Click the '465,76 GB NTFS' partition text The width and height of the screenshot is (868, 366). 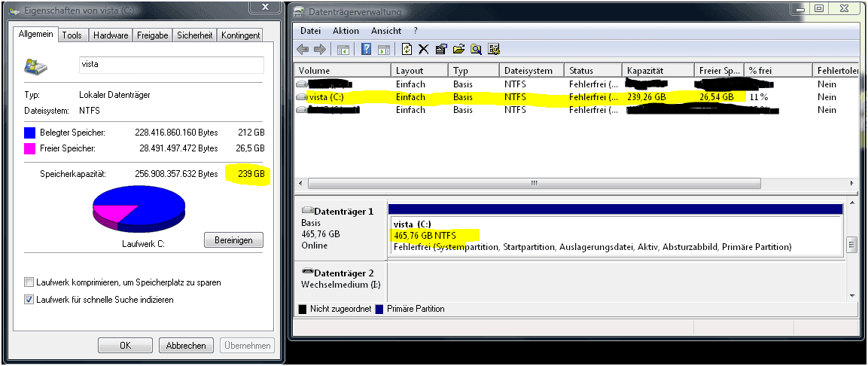click(x=425, y=235)
